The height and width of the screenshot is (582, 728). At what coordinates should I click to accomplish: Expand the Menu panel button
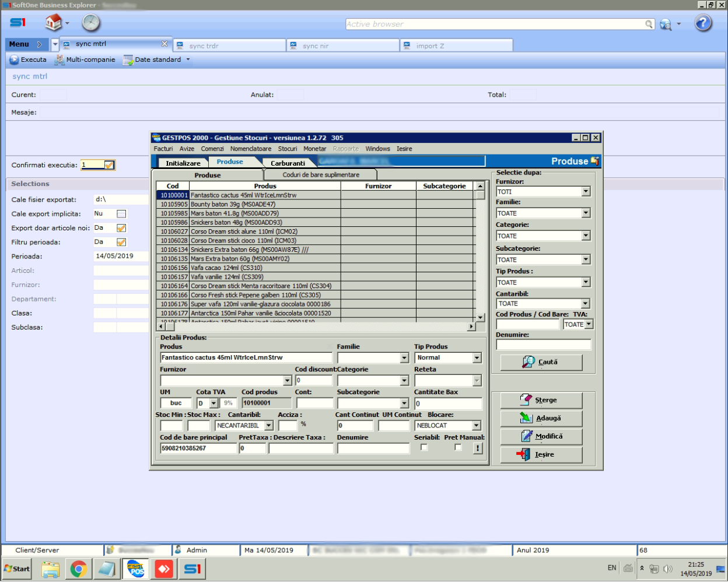tap(26, 44)
